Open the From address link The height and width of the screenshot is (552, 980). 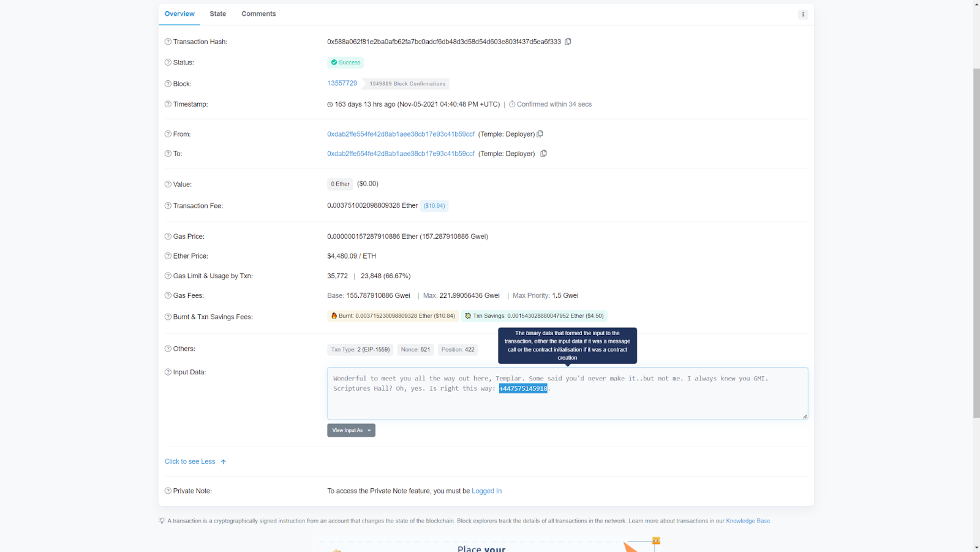(x=401, y=134)
